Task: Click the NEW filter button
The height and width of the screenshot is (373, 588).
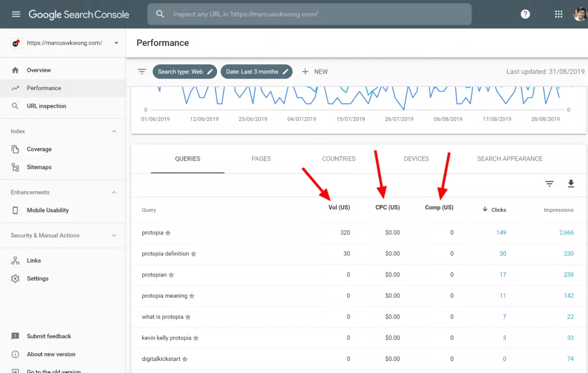Action: (315, 72)
